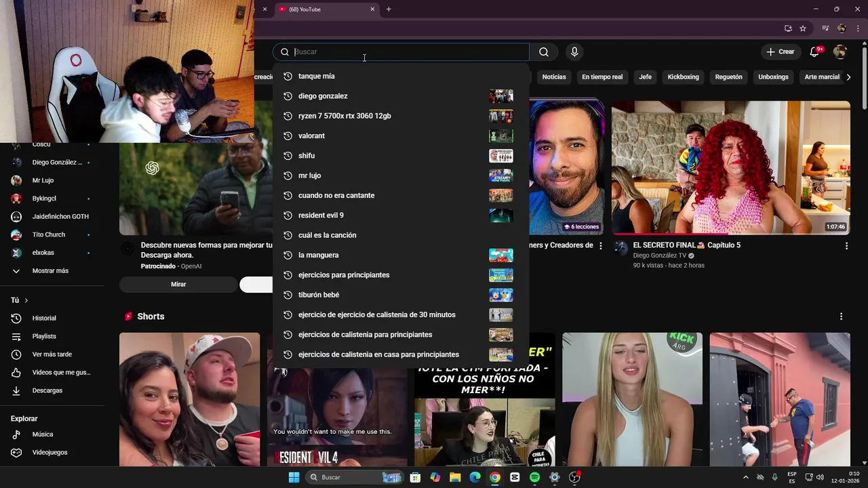Open Historial in sidebar
Viewport: 868px width, 488px height.
[x=52, y=318]
